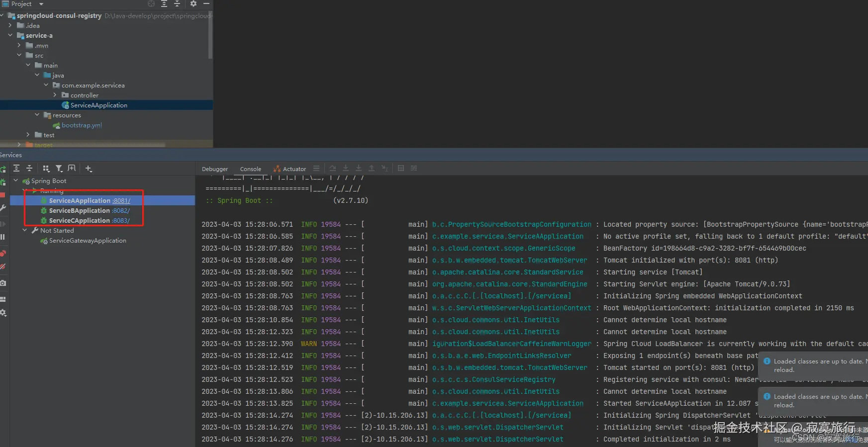This screenshot has width=868, height=447.
Task: Select bootstrap.yml in resources
Action: click(x=82, y=125)
